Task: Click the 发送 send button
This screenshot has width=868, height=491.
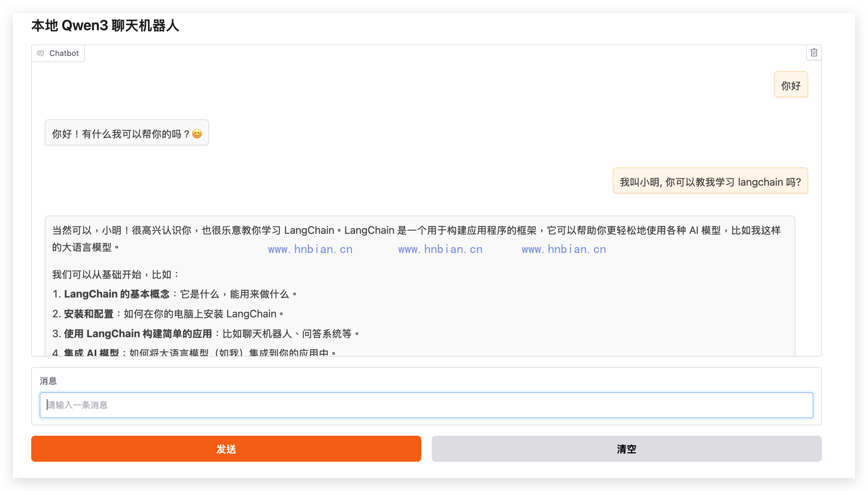Action: tap(226, 448)
